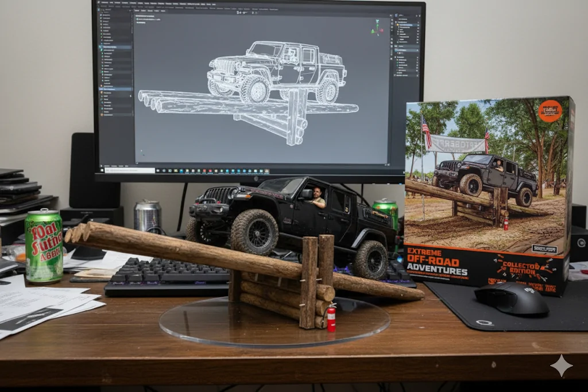This screenshot has height=392, width=588.
Task: Select the orange-highlighted item in the right outliner
Action: pos(407,25)
